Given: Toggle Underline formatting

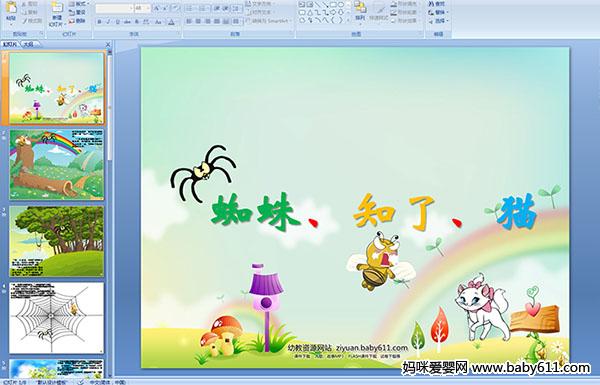Looking at the screenshot, I should tap(117, 22).
